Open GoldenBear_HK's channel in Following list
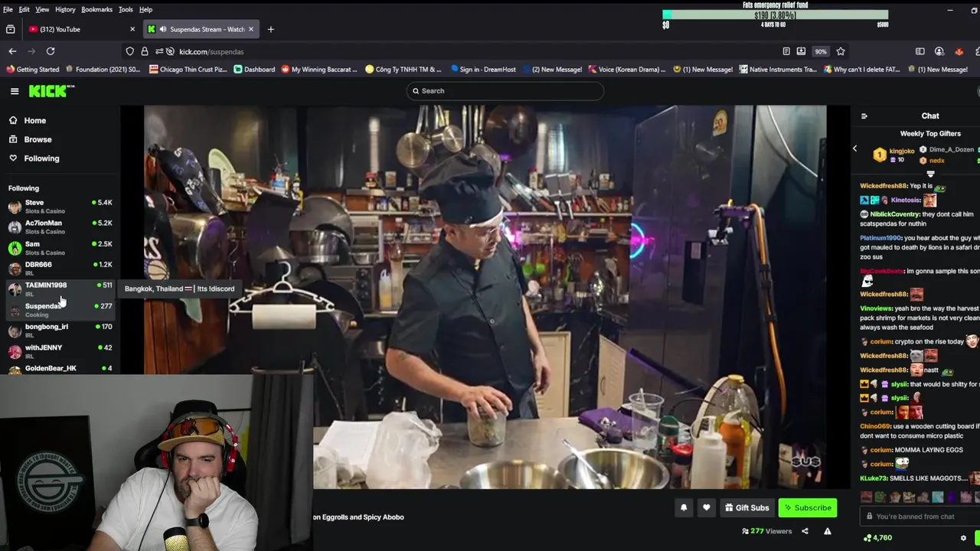Screen dimensions: 980x551 (60, 368)
